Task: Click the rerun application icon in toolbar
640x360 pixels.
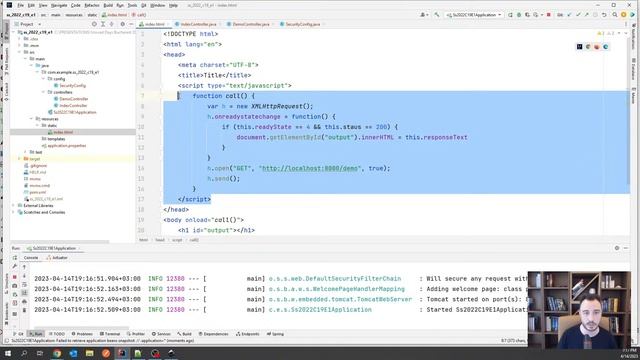Action: [510, 15]
